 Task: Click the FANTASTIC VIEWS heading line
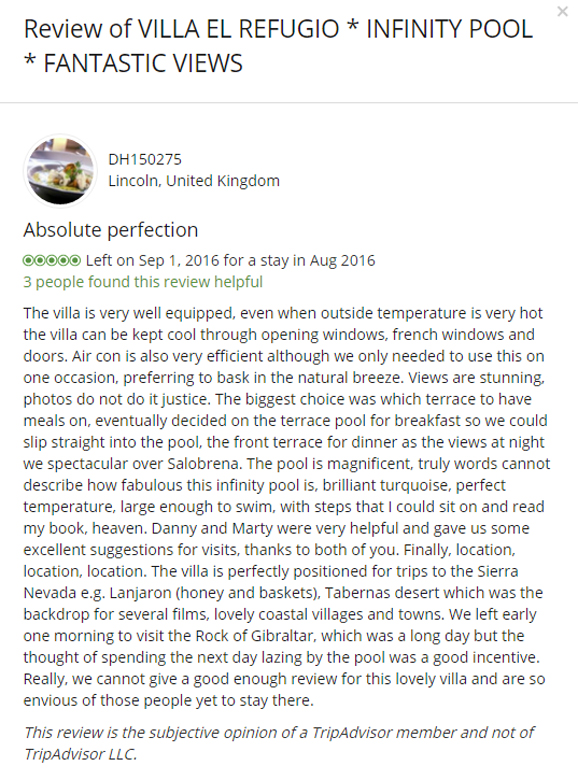(133, 63)
